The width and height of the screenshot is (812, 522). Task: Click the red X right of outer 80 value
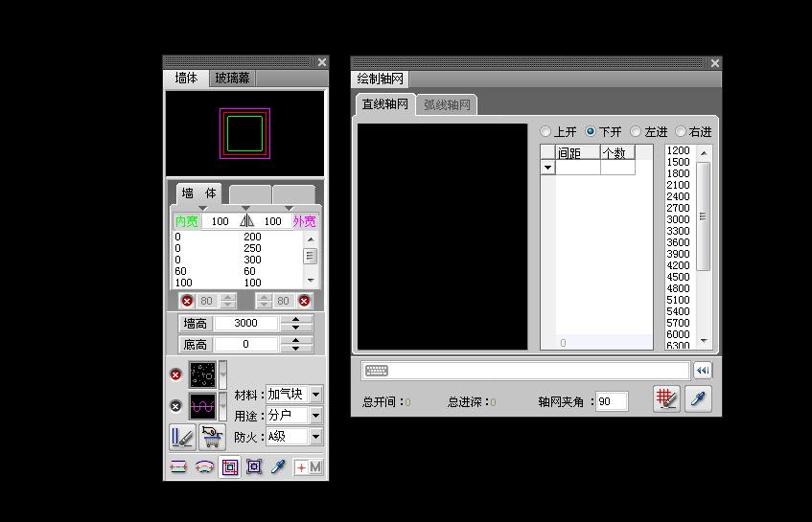[x=304, y=301]
